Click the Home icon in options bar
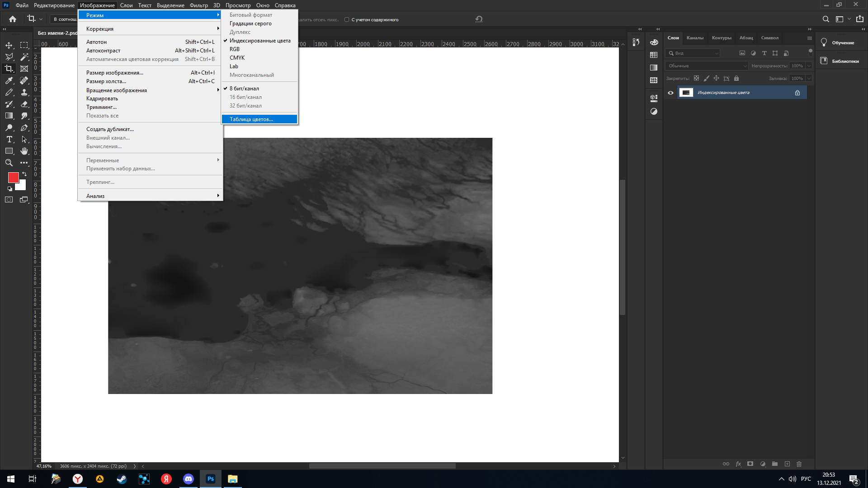The height and width of the screenshot is (488, 868). click(13, 19)
